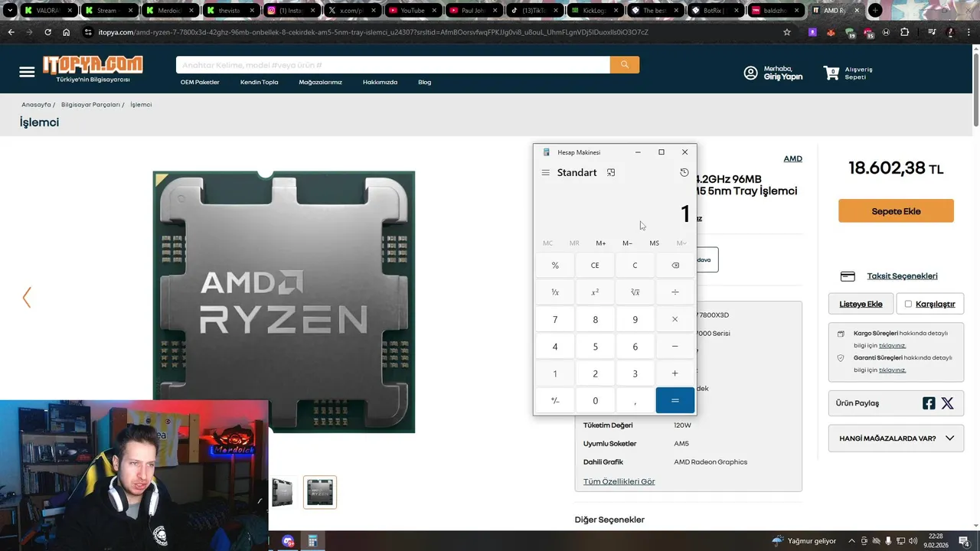
Task: Open Bilgisayar Parçaları breadcrumb link
Action: [90, 104]
